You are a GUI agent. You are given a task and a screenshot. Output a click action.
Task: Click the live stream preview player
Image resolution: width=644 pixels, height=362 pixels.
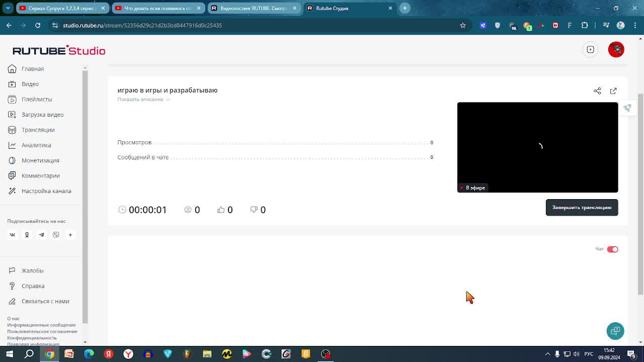[x=537, y=147]
